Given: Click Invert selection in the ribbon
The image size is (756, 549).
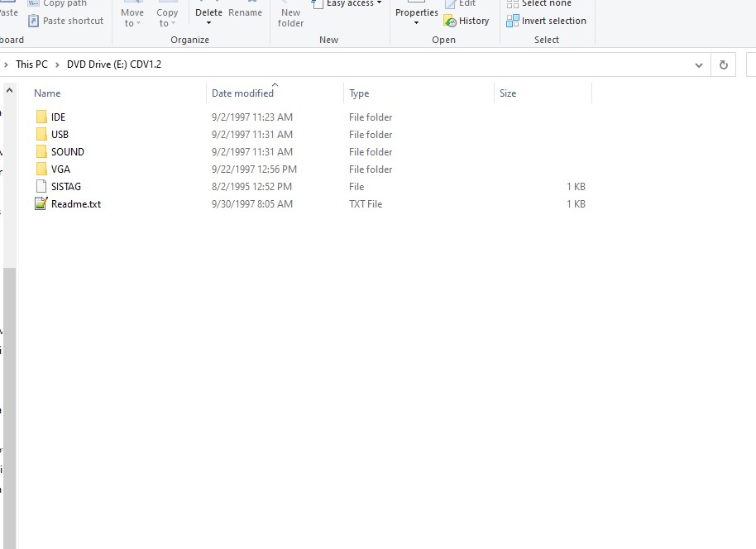Looking at the screenshot, I should pyautogui.click(x=546, y=21).
